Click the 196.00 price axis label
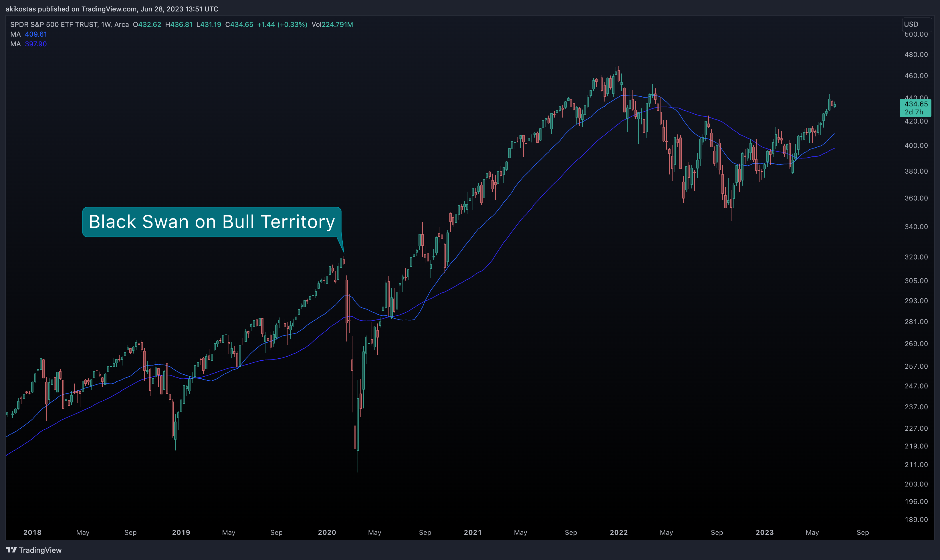Viewport: 940px width, 560px height. (x=916, y=501)
